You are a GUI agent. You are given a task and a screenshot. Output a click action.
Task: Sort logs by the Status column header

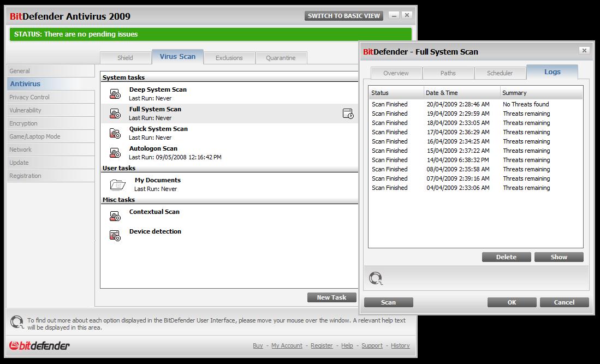click(396, 93)
